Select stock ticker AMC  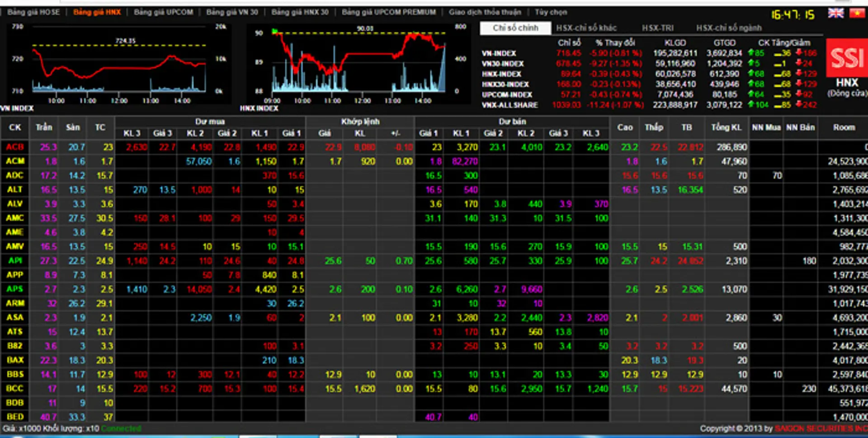(15, 218)
